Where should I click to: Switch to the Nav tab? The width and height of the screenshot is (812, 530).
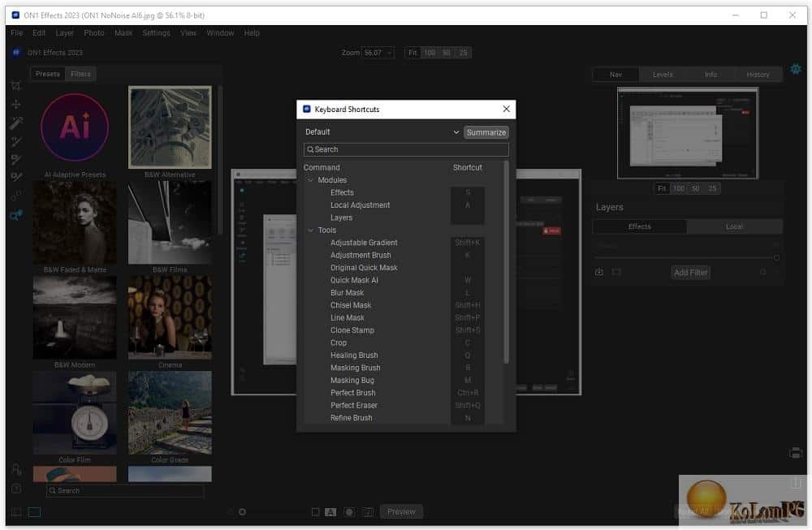615,75
